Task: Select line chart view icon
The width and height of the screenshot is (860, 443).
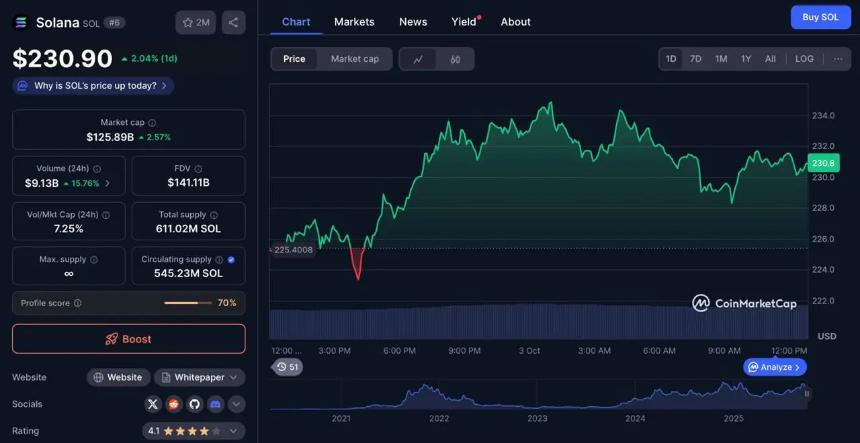Action: pyautogui.click(x=418, y=59)
